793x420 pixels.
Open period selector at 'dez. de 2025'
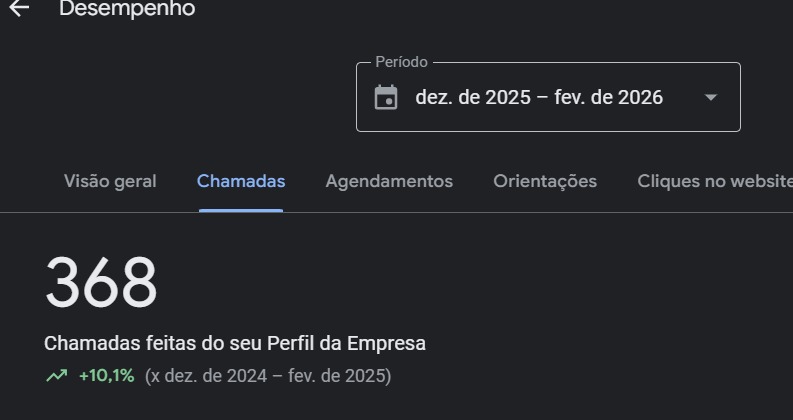point(473,97)
